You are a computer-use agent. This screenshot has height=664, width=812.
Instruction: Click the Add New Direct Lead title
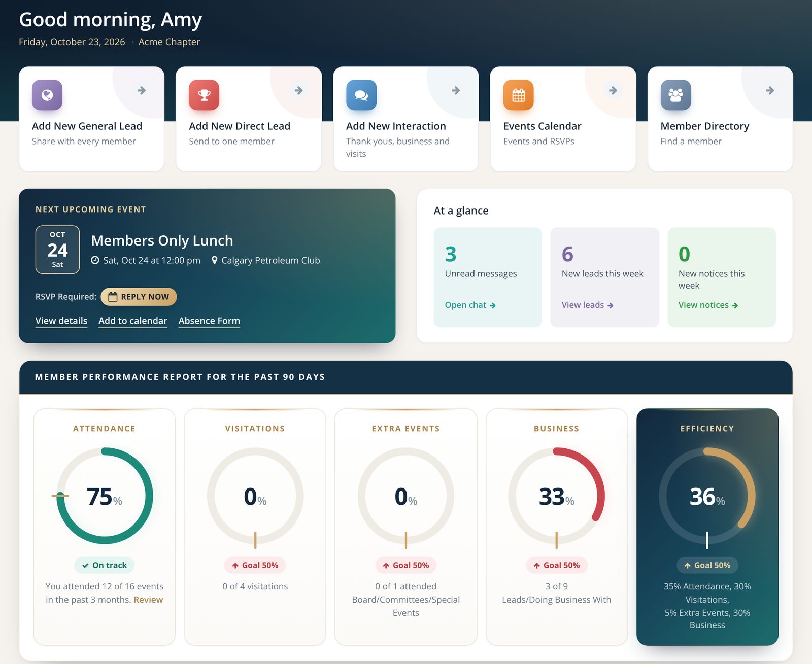coord(240,126)
